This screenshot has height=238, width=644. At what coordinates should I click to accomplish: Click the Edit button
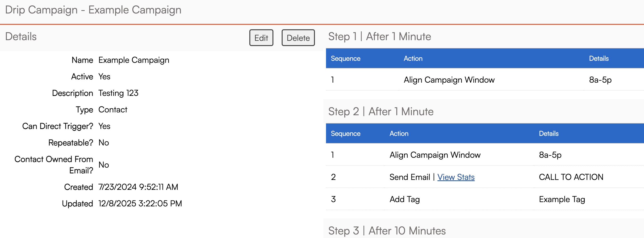point(261,38)
